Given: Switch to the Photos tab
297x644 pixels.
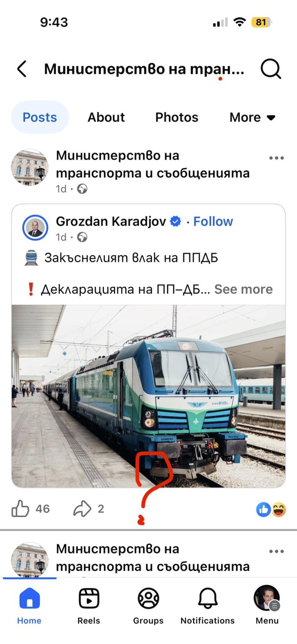Looking at the screenshot, I should click(x=177, y=117).
